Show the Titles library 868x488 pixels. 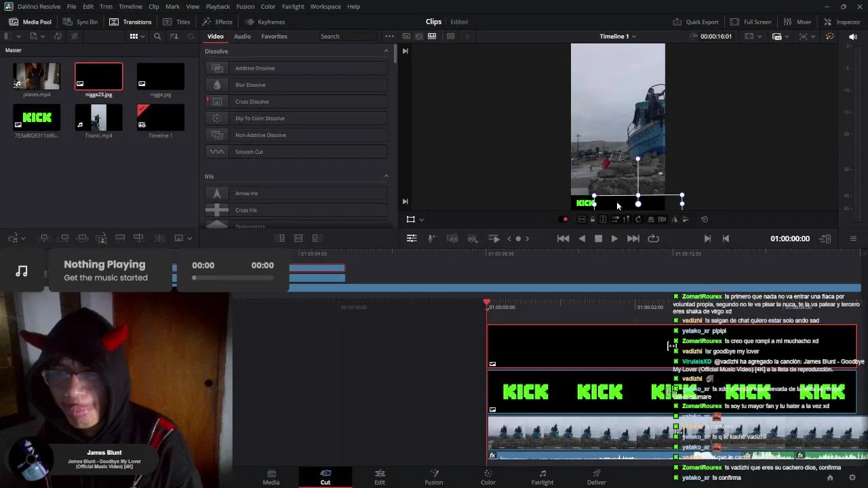176,22
